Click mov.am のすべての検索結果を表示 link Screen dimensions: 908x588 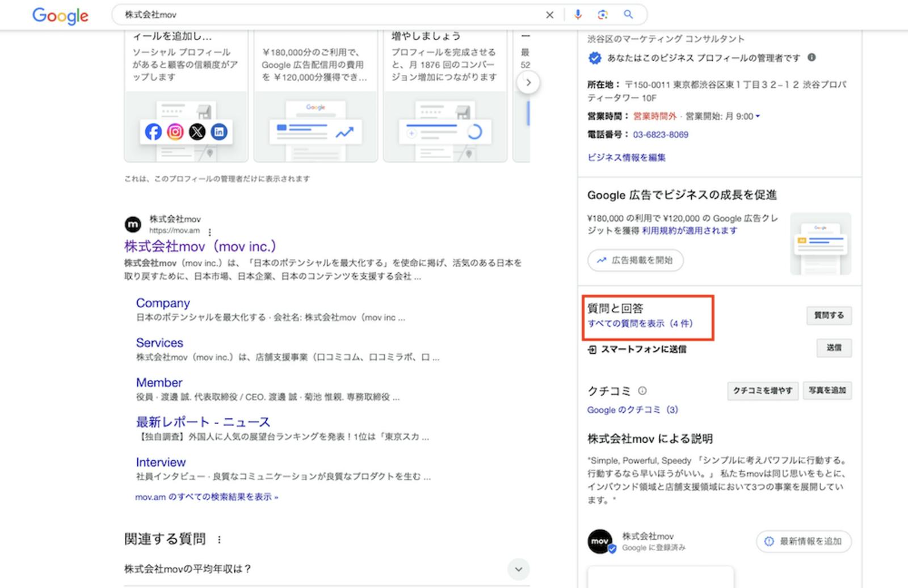pyautogui.click(x=207, y=497)
